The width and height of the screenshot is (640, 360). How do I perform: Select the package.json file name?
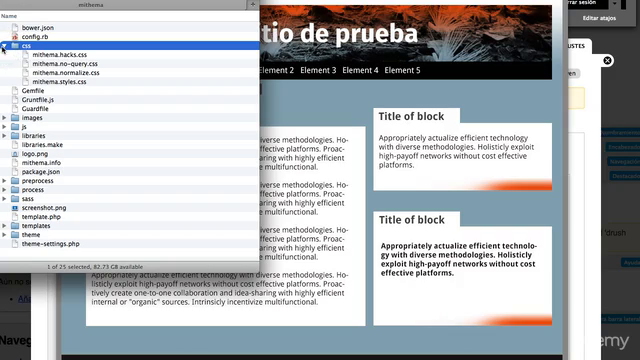point(41,172)
